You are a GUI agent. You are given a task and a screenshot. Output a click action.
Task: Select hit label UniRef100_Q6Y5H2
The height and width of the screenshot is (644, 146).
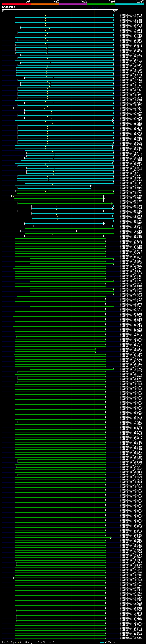(131, 540)
